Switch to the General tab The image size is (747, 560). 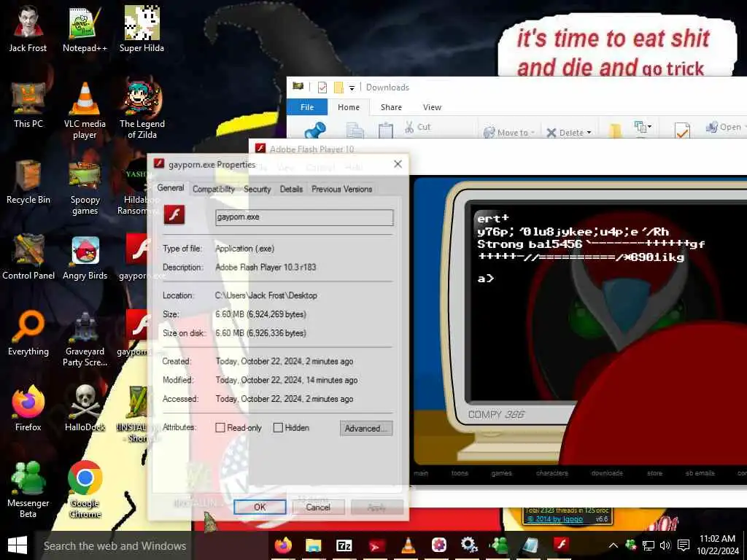point(171,188)
